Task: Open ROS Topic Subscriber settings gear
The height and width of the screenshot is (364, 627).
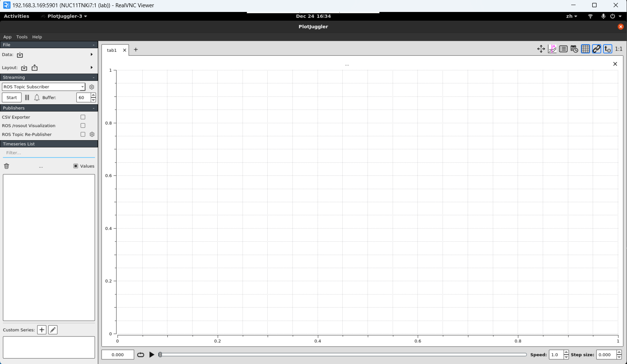Action: point(92,87)
